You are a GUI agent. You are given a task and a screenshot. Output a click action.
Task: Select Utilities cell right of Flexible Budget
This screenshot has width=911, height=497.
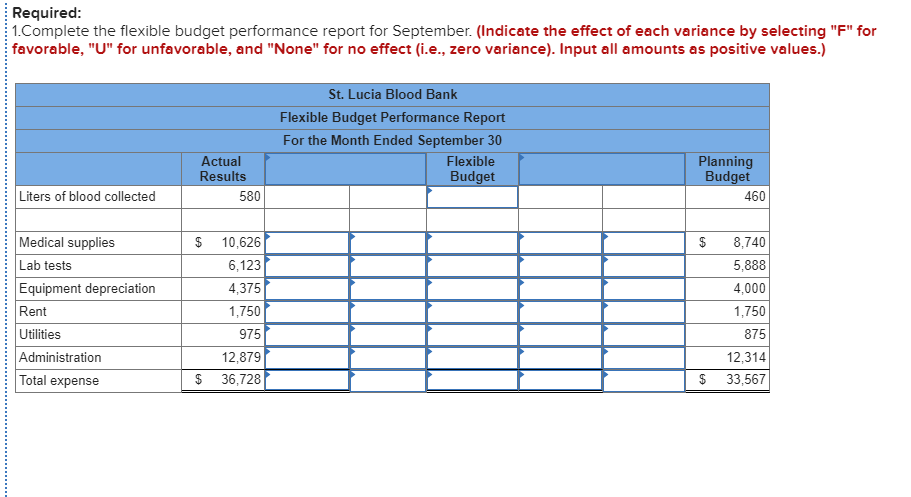tap(560, 335)
